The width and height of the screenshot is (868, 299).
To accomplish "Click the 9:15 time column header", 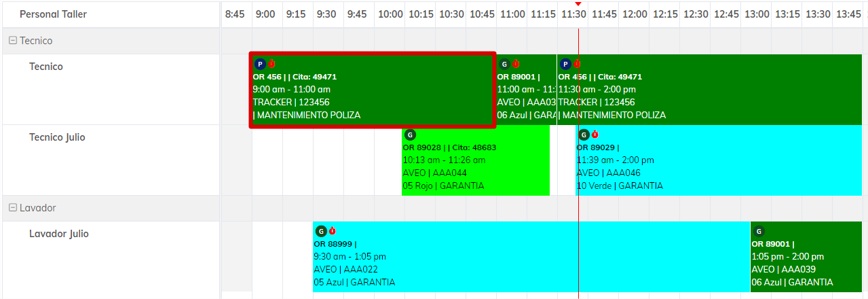I will [298, 14].
